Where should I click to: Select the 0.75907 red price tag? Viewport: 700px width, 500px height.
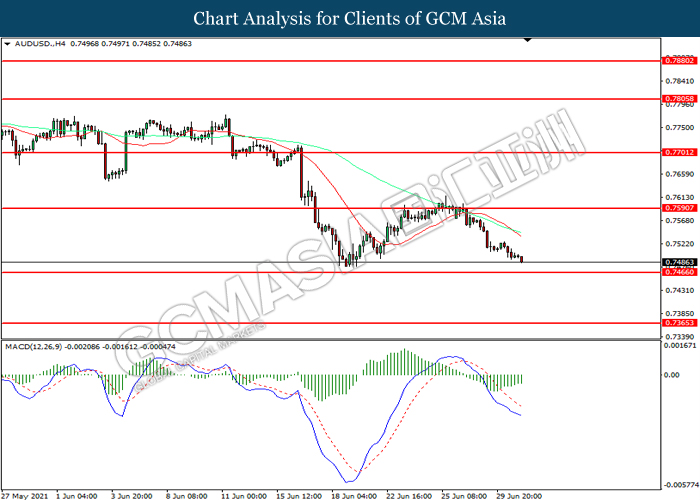point(678,209)
